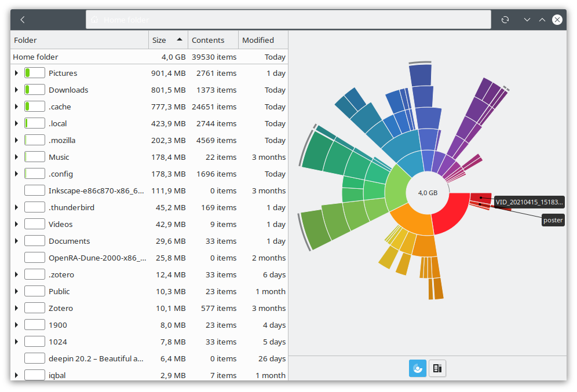Select the deepin 20.2 entry
This screenshot has height=392, width=577.
click(x=149, y=358)
